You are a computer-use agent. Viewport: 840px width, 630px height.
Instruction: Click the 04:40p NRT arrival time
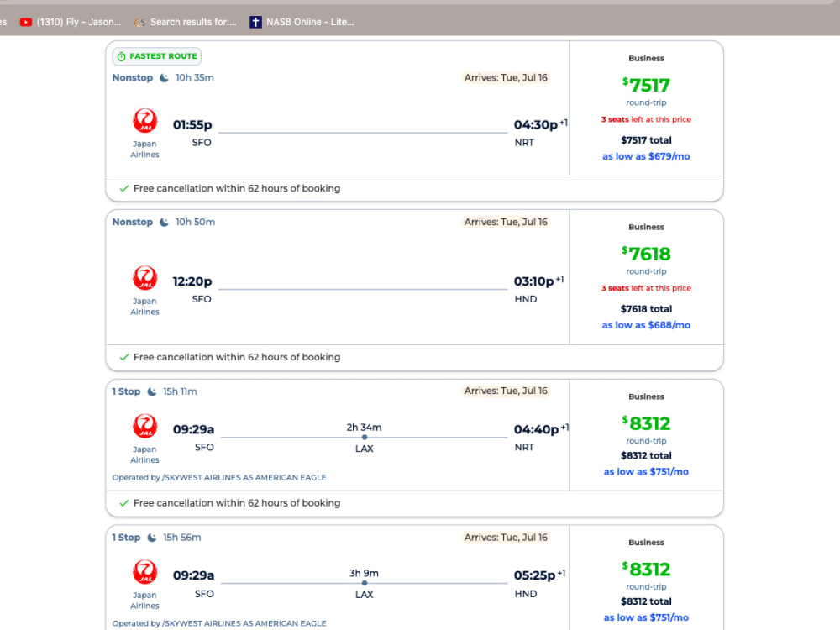click(x=536, y=429)
